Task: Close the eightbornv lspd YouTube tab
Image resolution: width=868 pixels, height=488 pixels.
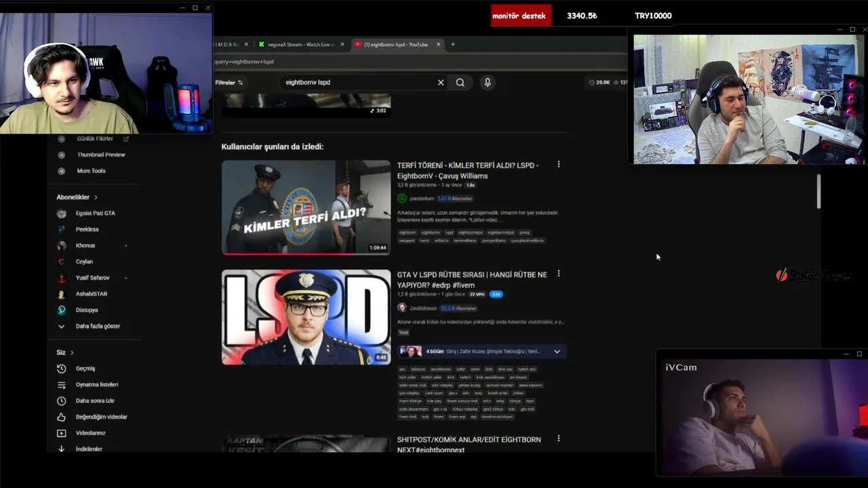Action: (x=438, y=44)
